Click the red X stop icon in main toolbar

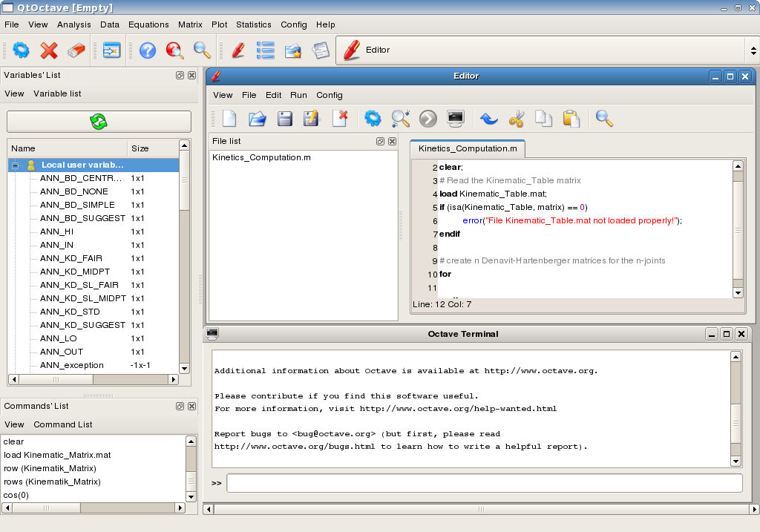pyautogui.click(x=49, y=50)
